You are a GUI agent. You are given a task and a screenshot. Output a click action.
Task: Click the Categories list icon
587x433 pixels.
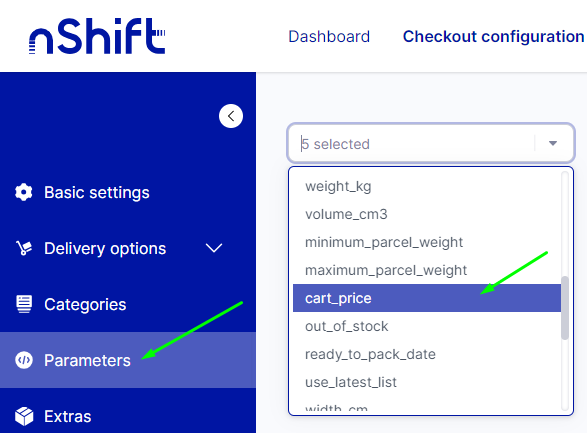point(24,304)
